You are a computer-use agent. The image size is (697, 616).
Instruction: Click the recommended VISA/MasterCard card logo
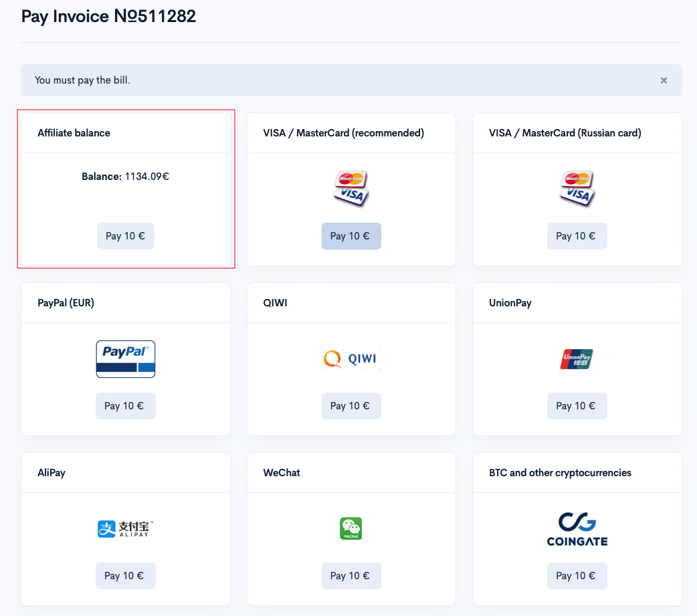pyautogui.click(x=351, y=189)
